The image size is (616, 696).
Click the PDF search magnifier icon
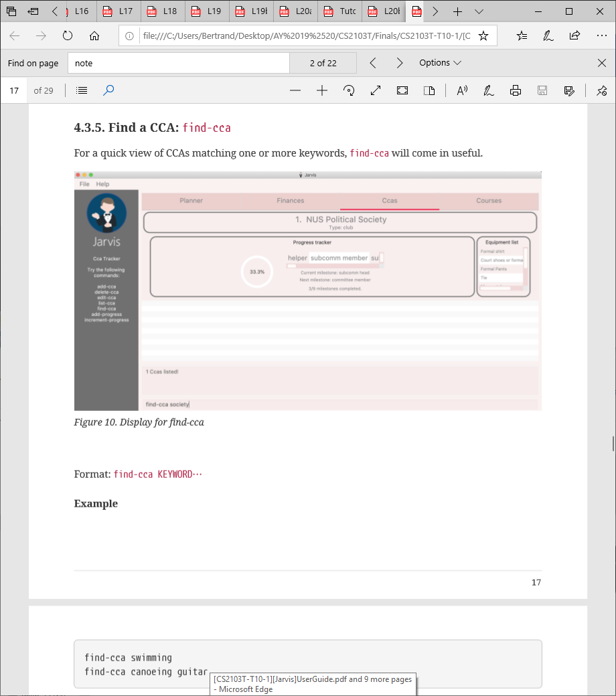click(108, 90)
